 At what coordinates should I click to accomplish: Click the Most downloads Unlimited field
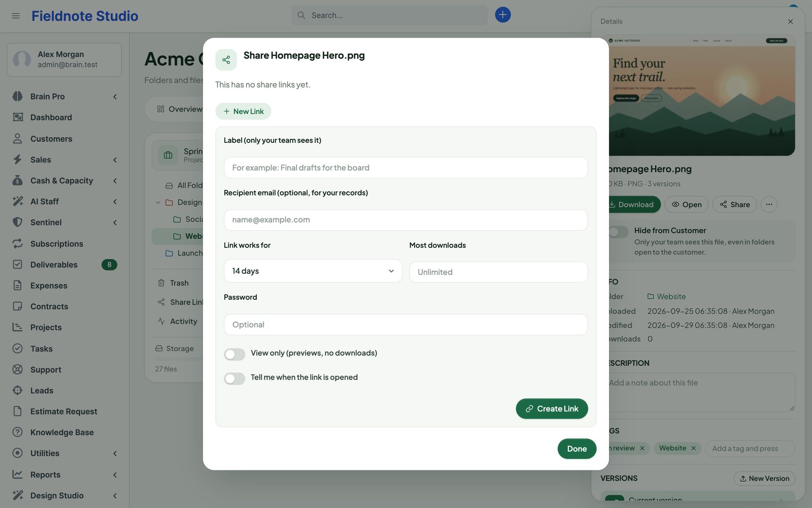[x=498, y=272]
